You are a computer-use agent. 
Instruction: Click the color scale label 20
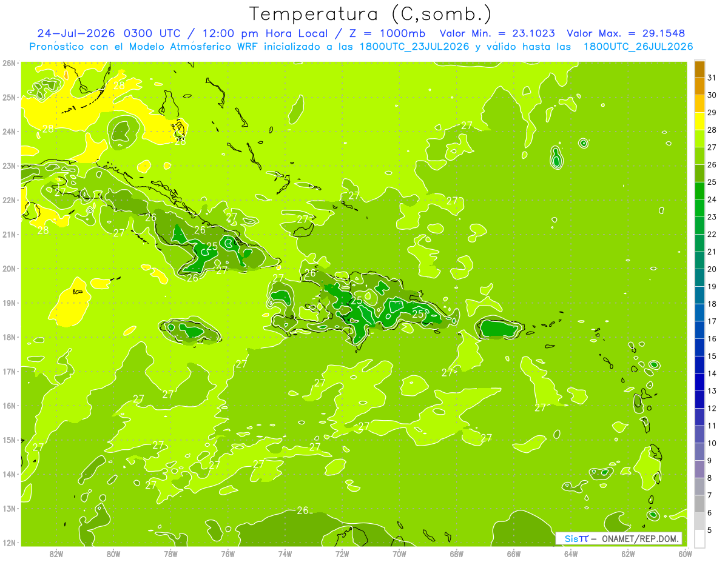point(712,269)
